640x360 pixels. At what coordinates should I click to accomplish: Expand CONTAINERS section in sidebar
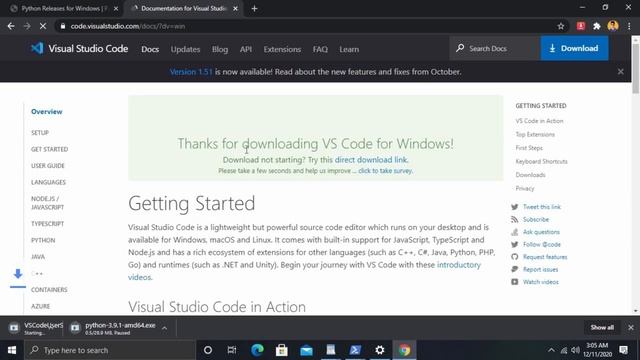click(49, 289)
